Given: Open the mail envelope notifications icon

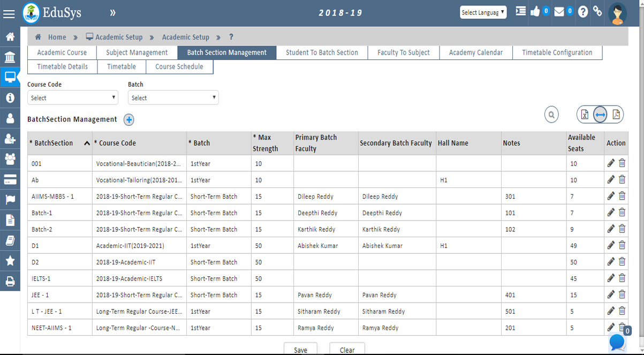Looking at the screenshot, I should (559, 12).
